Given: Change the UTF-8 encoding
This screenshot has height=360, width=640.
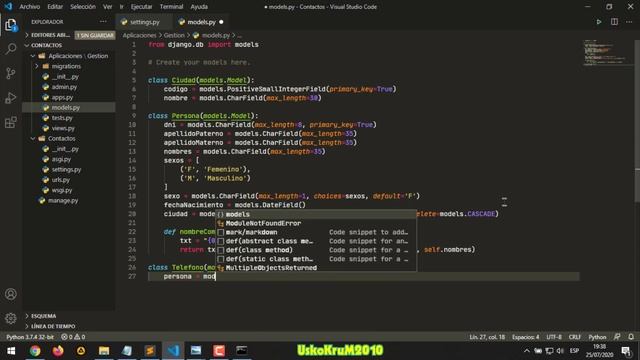Looking at the screenshot, I should (x=554, y=337).
